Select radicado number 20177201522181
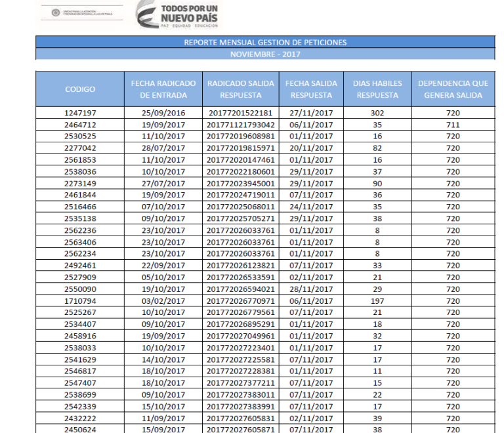 coord(241,113)
